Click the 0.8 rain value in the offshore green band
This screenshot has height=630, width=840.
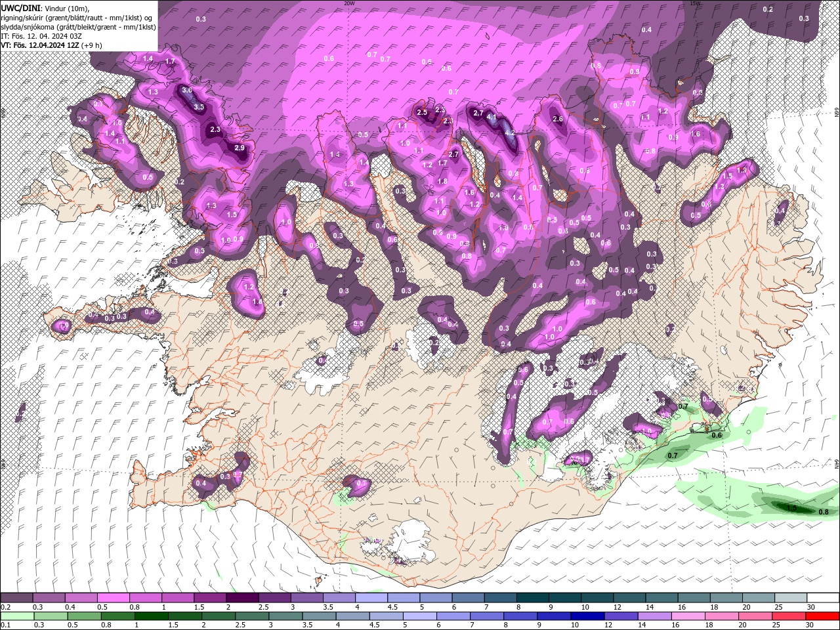pos(824,512)
